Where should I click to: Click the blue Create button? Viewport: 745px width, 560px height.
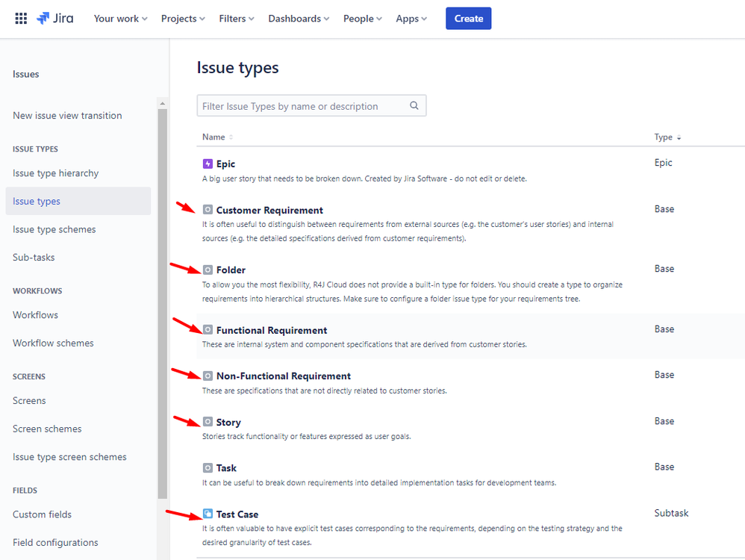(x=469, y=19)
